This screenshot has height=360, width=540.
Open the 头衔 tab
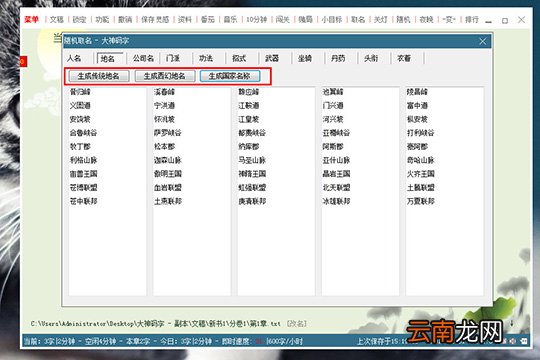(371, 58)
